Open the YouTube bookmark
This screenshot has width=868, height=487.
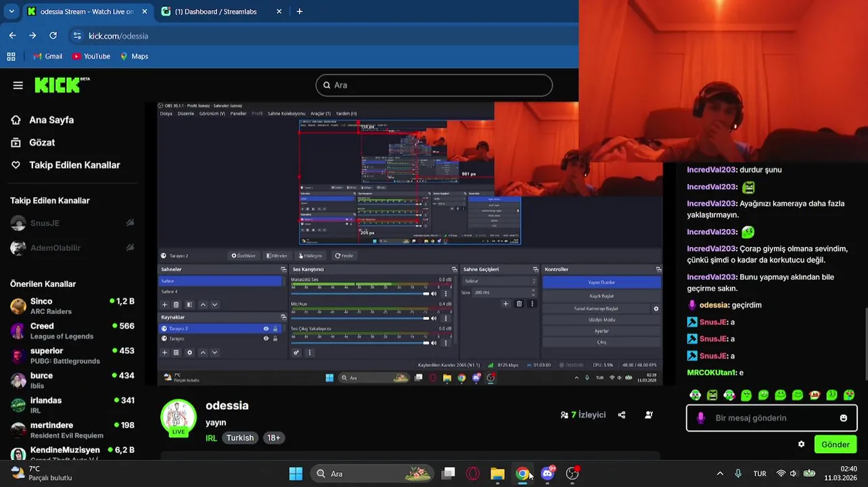click(x=91, y=56)
